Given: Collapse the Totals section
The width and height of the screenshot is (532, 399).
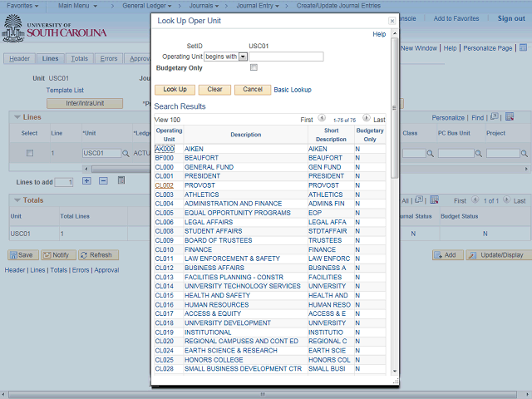Looking at the screenshot, I should (x=17, y=200).
